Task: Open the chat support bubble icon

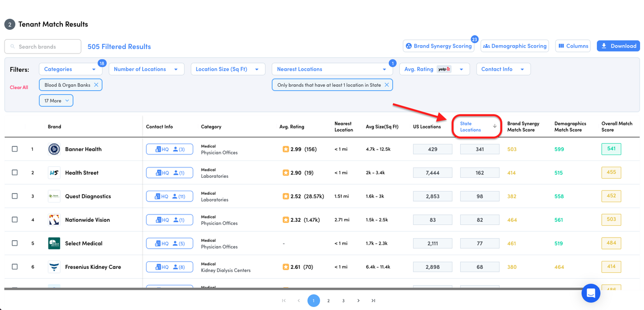Action: tap(590, 293)
